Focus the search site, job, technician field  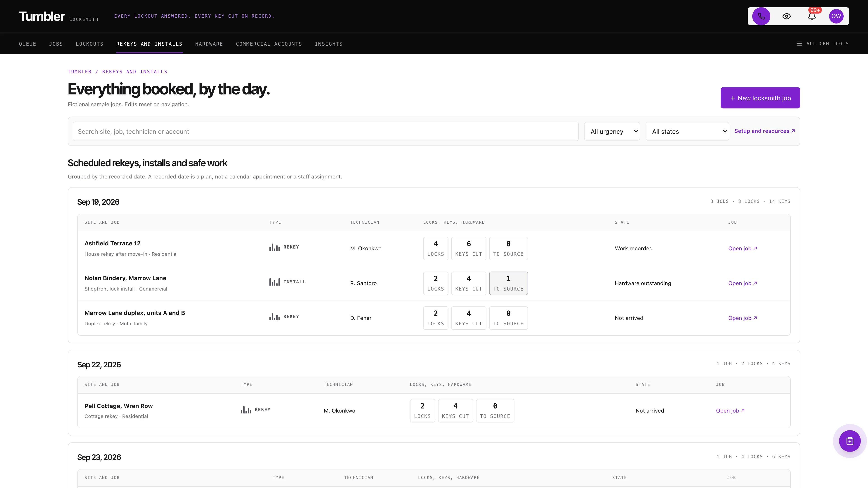click(x=325, y=131)
